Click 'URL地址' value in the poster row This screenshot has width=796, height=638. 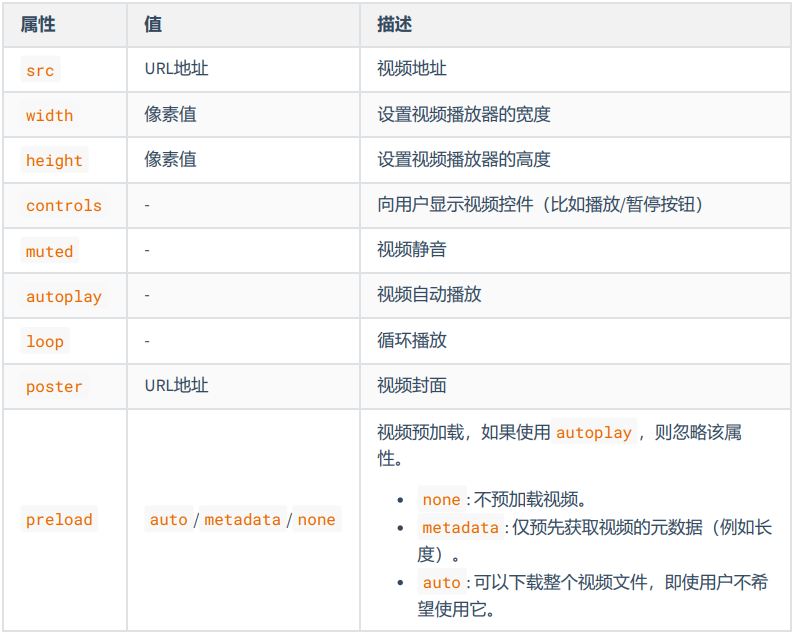pyautogui.click(x=176, y=386)
